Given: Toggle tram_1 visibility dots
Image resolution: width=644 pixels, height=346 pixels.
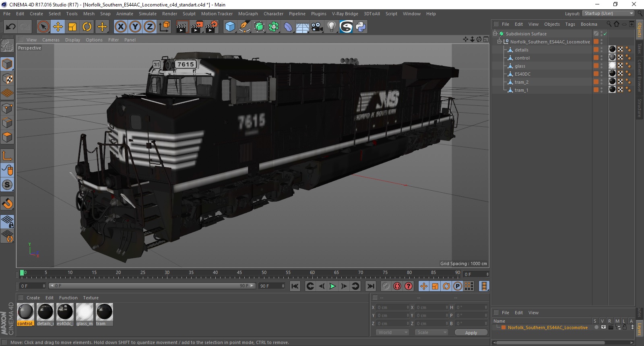Looking at the screenshot, I should click(602, 90).
